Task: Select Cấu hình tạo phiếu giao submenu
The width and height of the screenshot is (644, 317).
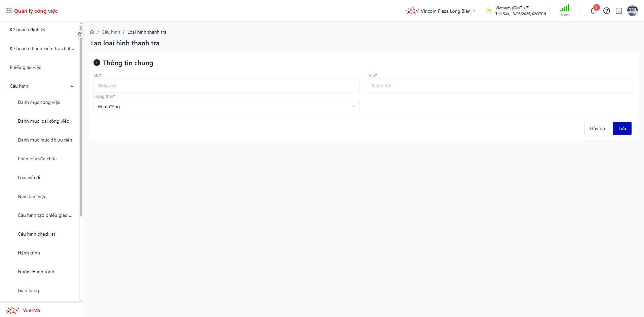Action: [x=45, y=215]
